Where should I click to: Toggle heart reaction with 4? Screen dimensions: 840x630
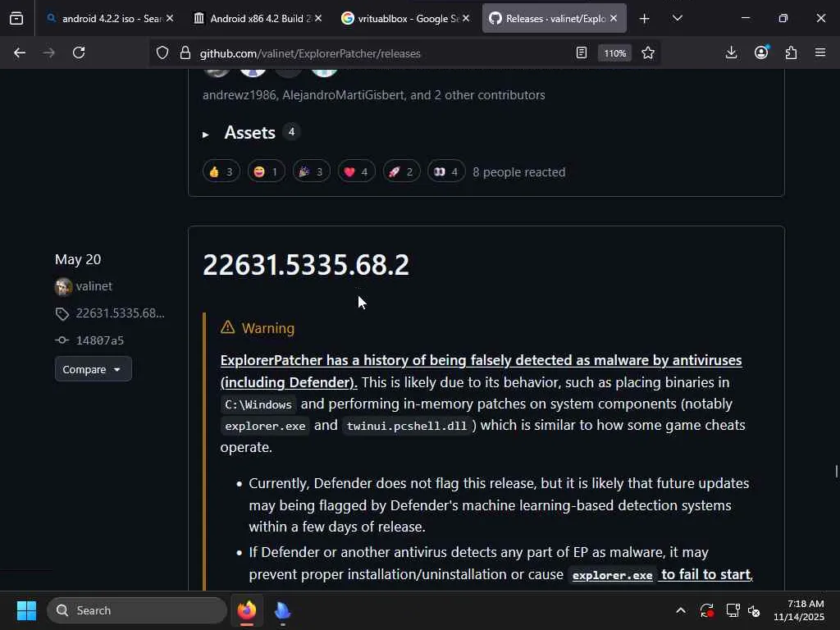click(356, 172)
